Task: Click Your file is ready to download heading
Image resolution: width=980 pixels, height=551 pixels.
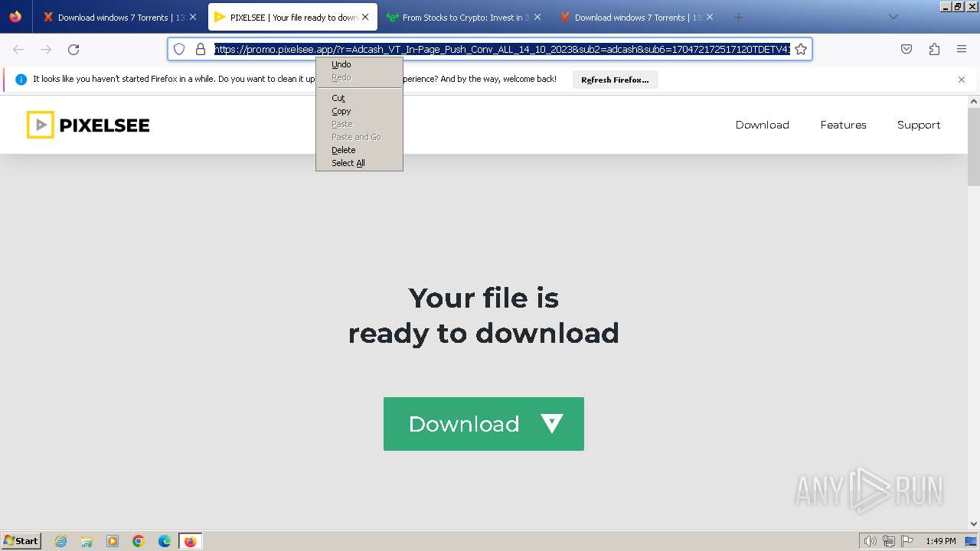Action: [483, 315]
